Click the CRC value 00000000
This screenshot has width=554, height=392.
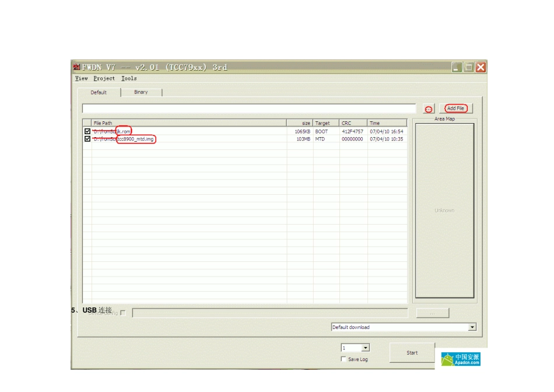(x=352, y=139)
